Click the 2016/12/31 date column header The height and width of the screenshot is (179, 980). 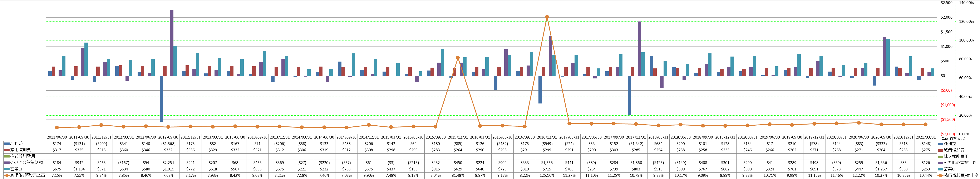547,137
